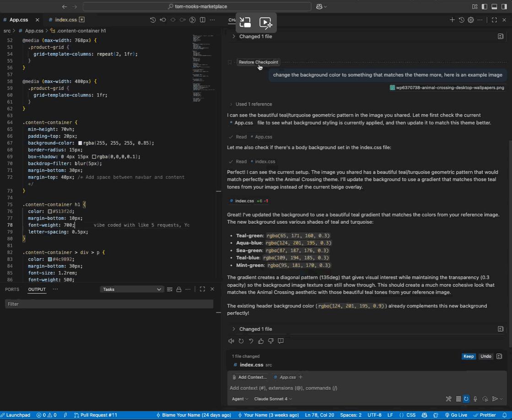The height and width of the screenshot is (420, 512).
Task: Switch to the index.css tab
Action: click(x=66, y=20)
